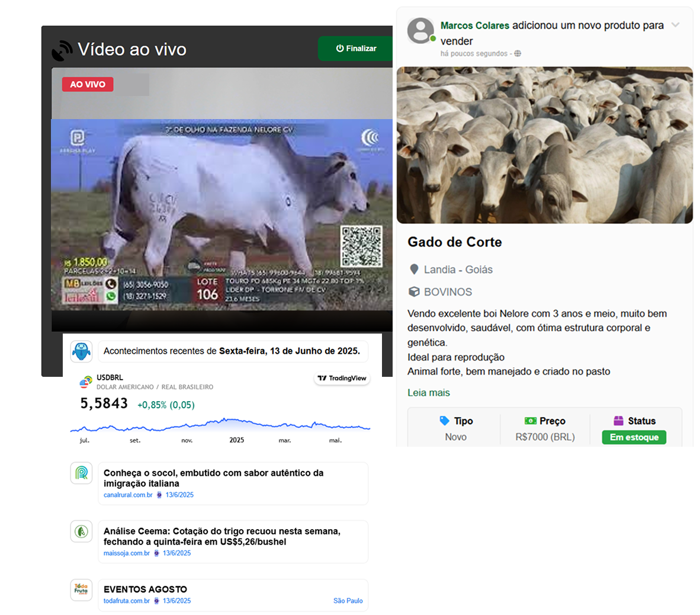Click the satellite dish live video icon

tap(62, 50)
